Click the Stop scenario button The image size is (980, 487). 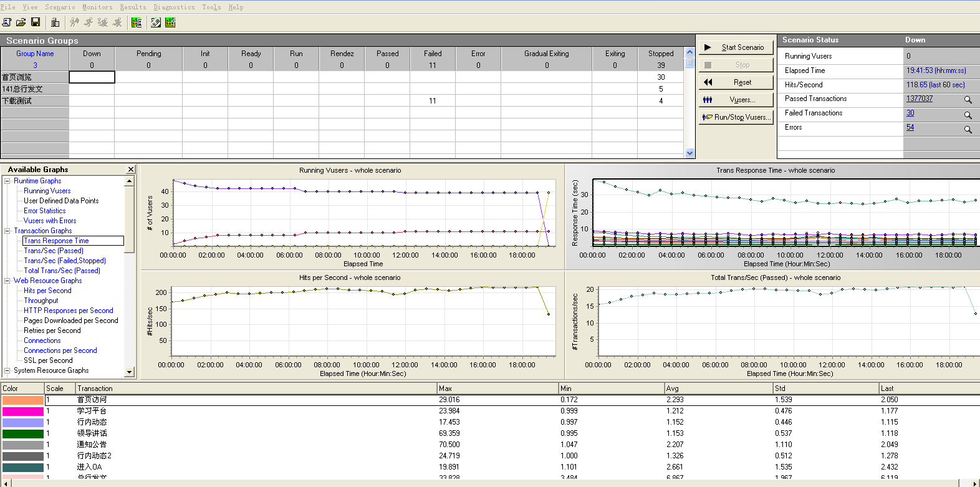736,65
